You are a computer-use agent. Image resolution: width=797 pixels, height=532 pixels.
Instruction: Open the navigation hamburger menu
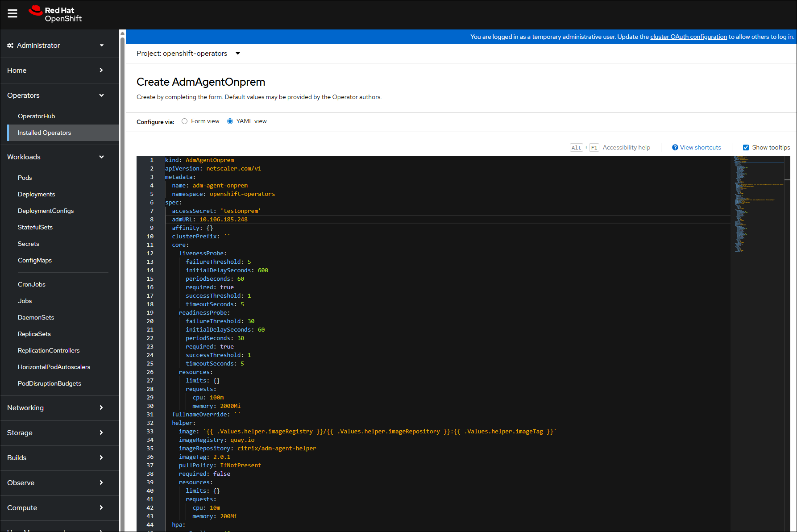tap(12, 14)
